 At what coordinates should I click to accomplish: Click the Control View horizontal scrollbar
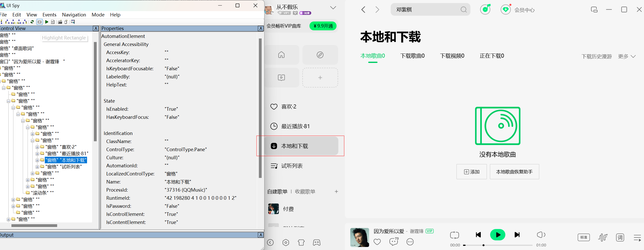pos(34,225)
